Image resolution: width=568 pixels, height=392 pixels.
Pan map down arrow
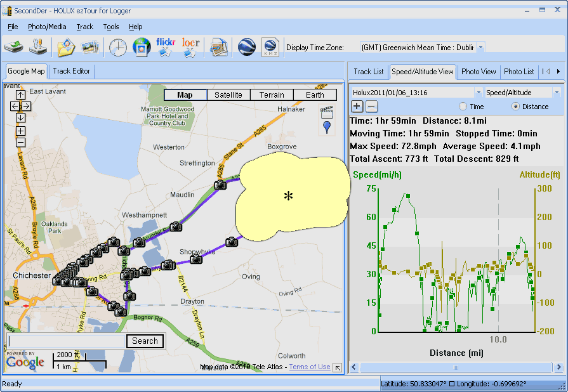tap(21, 117)
